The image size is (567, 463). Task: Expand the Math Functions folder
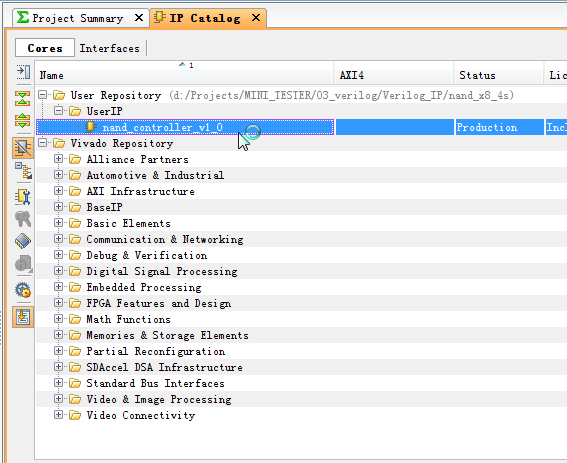[x=58, y=319]
